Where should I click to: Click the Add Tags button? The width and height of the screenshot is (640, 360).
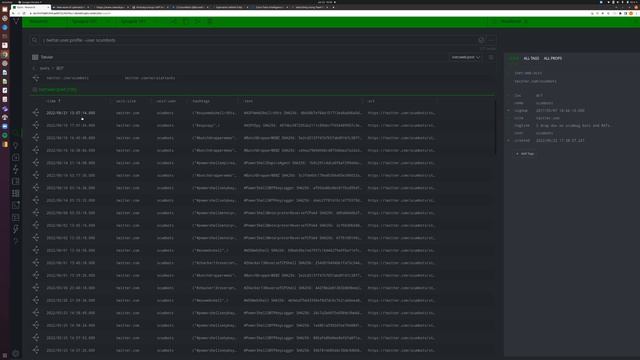click(525, 154)
